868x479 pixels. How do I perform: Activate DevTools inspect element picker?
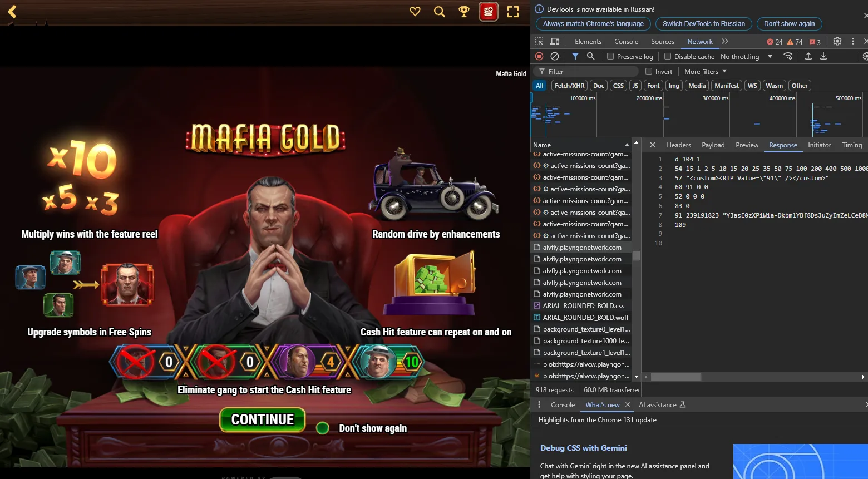[x=539, y=41]
